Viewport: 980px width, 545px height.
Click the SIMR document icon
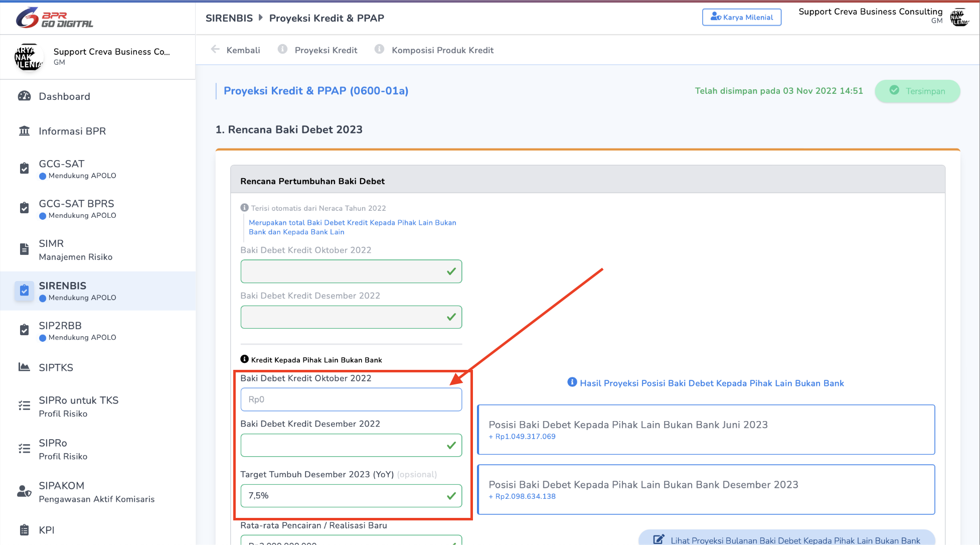point(24,249)
